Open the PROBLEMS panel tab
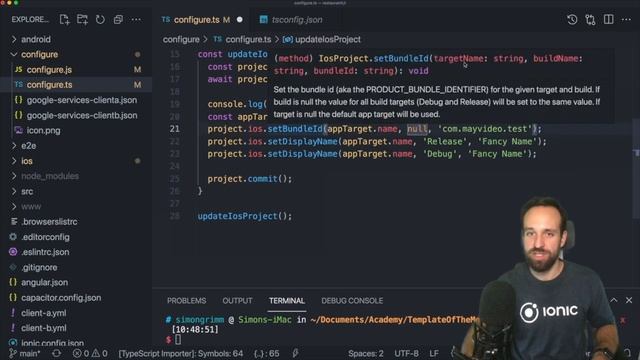 187,301
